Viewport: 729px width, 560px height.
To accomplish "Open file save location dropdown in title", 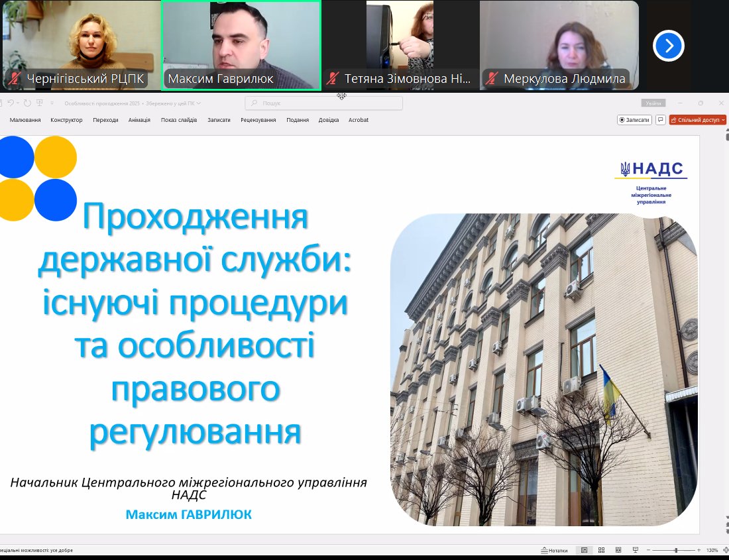I will tap(199, 103).
